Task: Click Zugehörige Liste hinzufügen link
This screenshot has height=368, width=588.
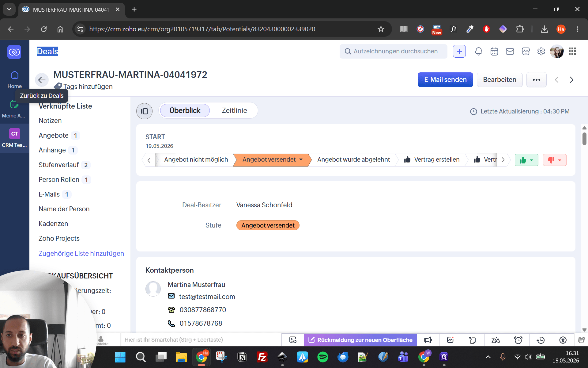Action: 81,253
